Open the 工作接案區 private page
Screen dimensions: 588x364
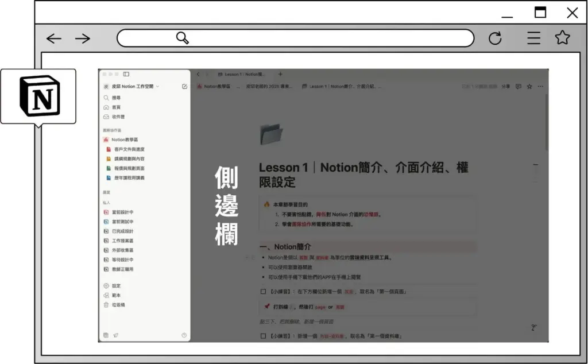(118, 241)
